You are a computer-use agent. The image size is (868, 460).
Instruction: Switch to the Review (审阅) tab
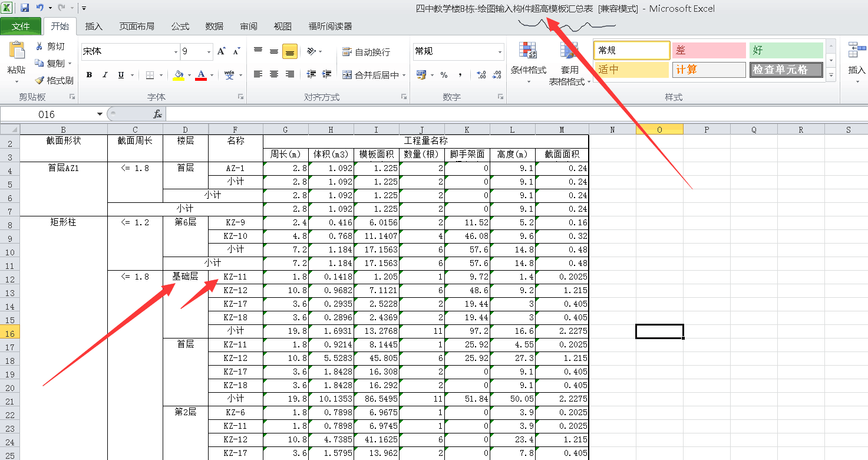[249, 27]
